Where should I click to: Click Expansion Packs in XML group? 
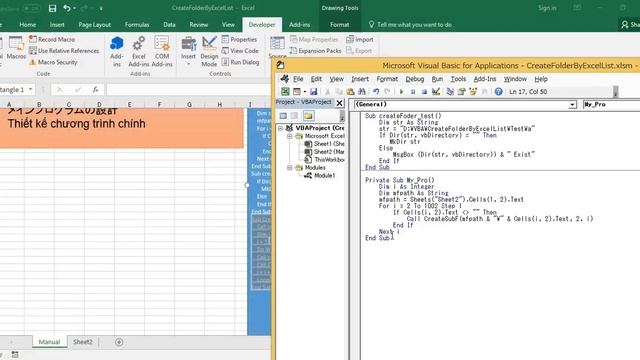(x=315, y=51)
